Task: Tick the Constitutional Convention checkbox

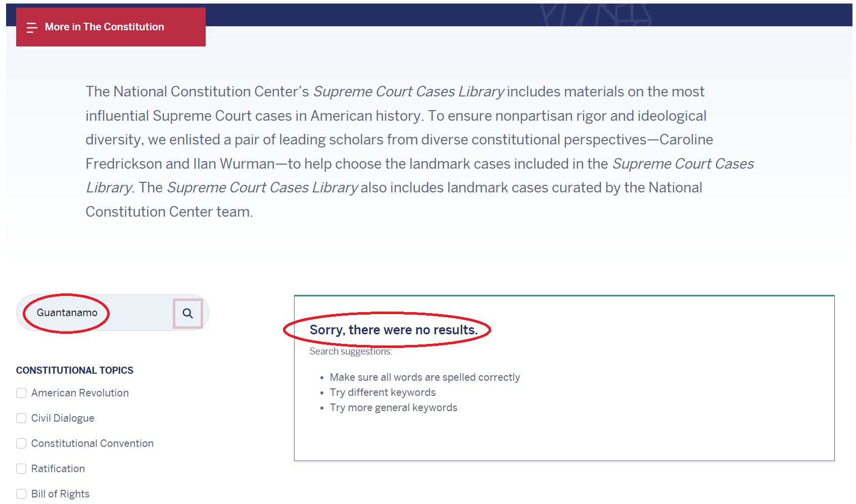Action: (x=21, y=443)
